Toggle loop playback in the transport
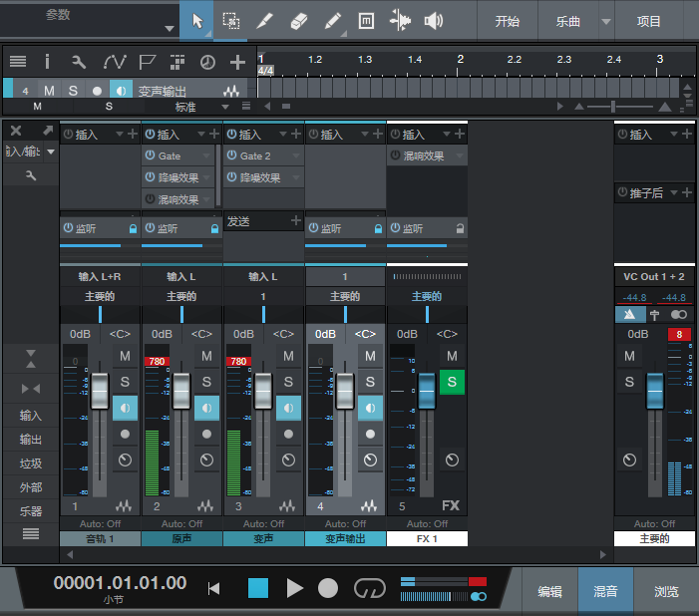The height and width of the screenshot is (616, 699). click(369, 588)
